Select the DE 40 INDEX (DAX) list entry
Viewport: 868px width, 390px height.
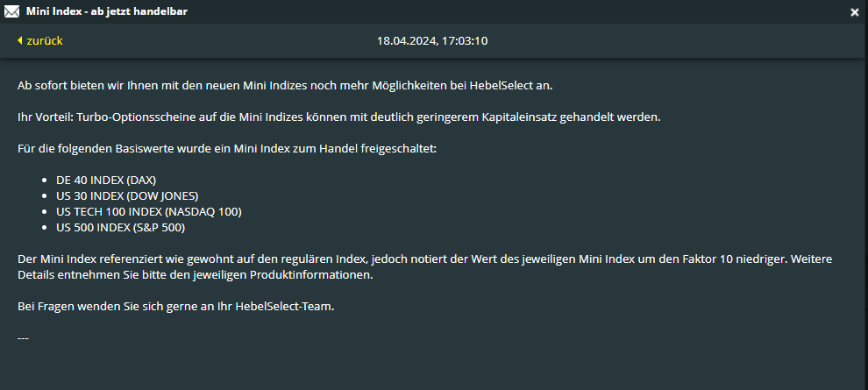106,180
